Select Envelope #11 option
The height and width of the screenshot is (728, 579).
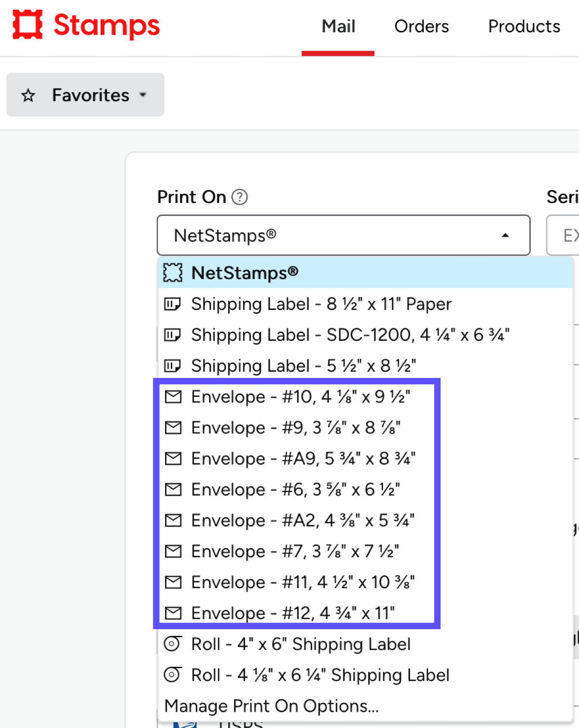pyautogui.click(x=365, y=582)
